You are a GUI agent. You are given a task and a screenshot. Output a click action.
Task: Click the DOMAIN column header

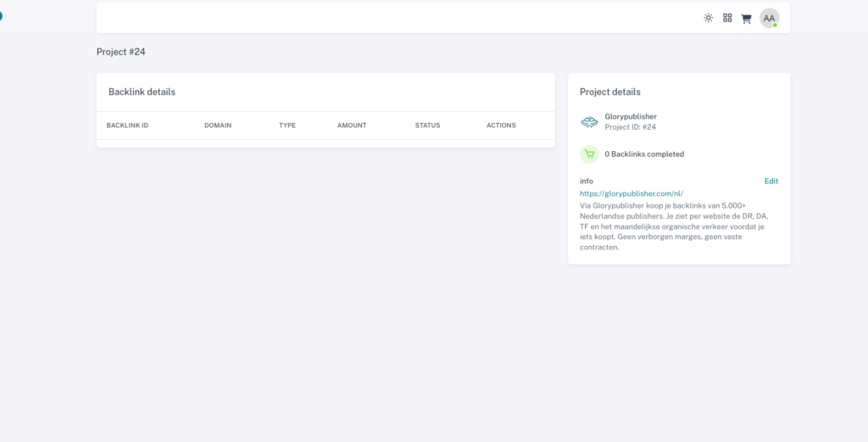pos(218,126)
